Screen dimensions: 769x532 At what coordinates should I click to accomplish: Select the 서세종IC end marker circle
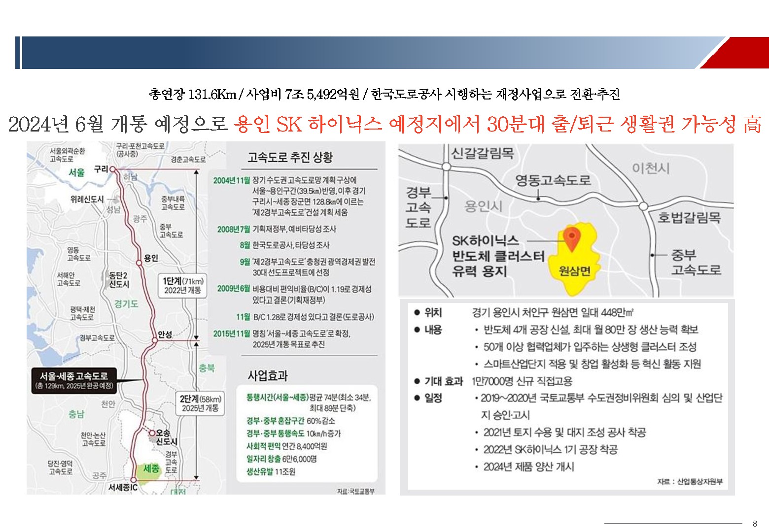(133, 480)
